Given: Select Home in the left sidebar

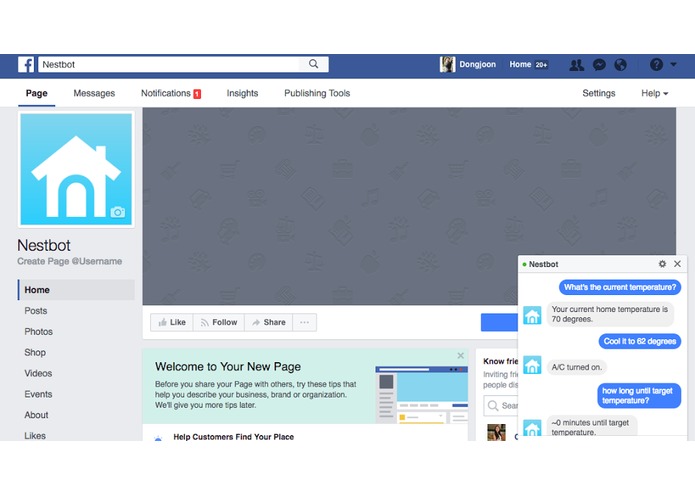Looking at the screenshot, I should click(x=76, y=290).
